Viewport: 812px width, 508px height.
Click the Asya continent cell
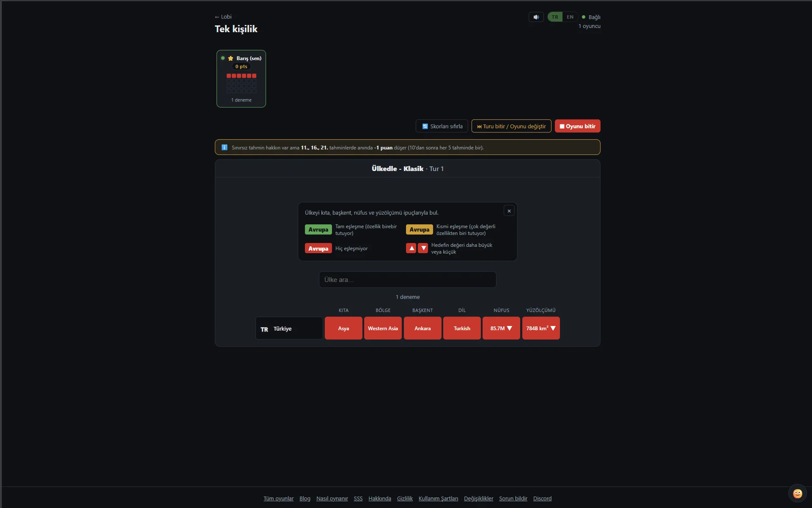click(343, 329)
